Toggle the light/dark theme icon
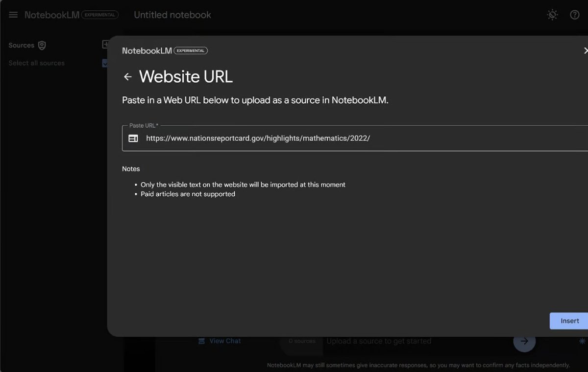This screenshot has width=588, height=372. coord(552,15)
